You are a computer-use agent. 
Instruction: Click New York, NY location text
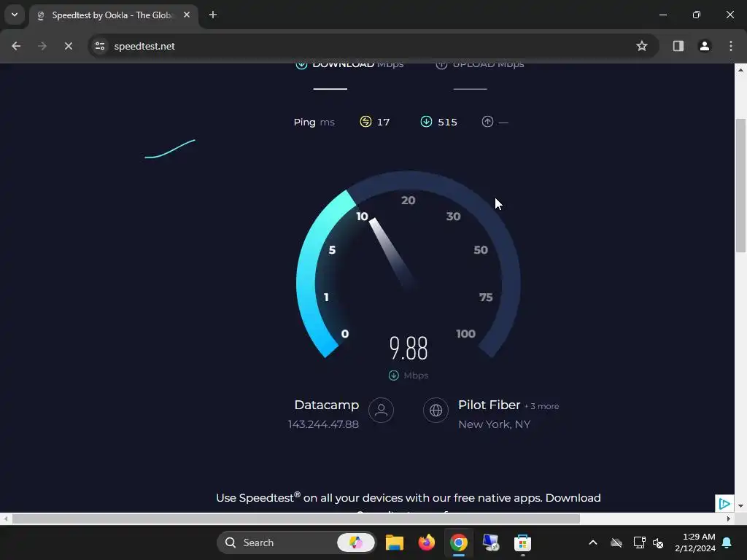[495, 424]
